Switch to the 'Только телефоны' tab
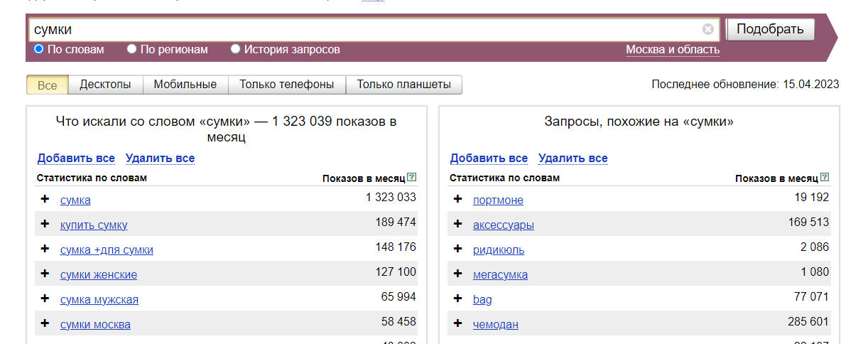The width and height of the screenshot is (868, 344). coord(287,85)
